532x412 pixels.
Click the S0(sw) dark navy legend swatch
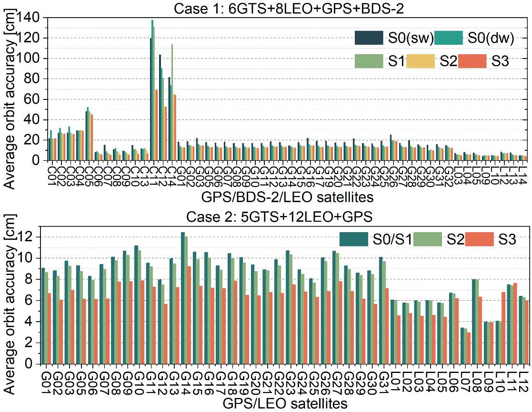(369, 38)
